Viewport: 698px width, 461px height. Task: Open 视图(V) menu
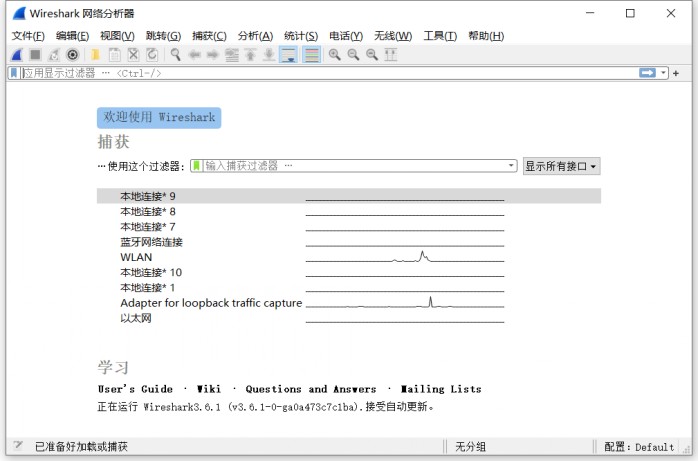click(x=117, y=36)
